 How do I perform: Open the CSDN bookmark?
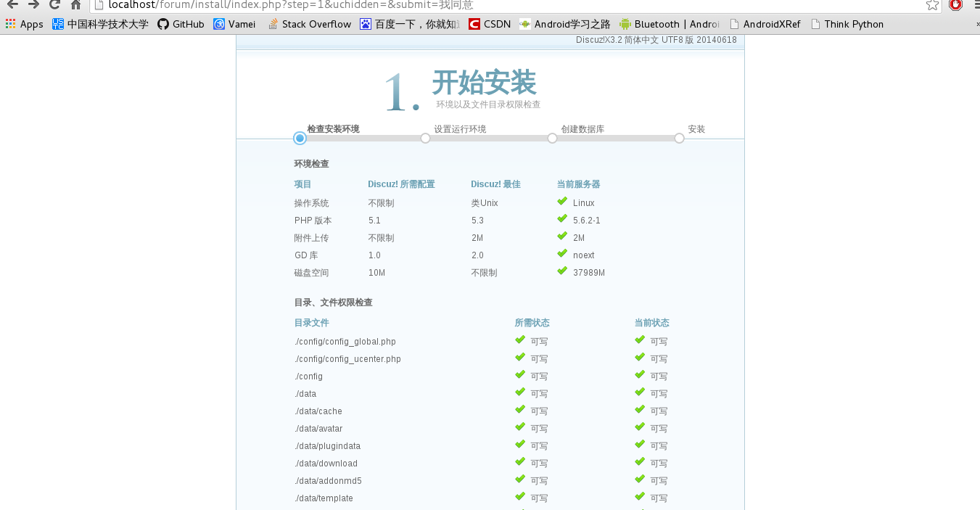490,24
